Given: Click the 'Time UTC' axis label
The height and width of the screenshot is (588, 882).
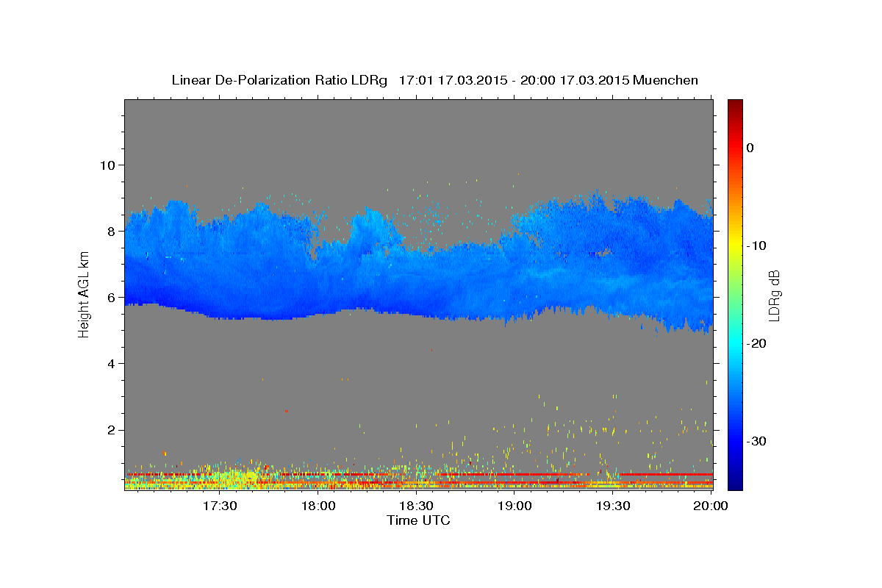Looking at the screenshot, I should tap(418, 520).
